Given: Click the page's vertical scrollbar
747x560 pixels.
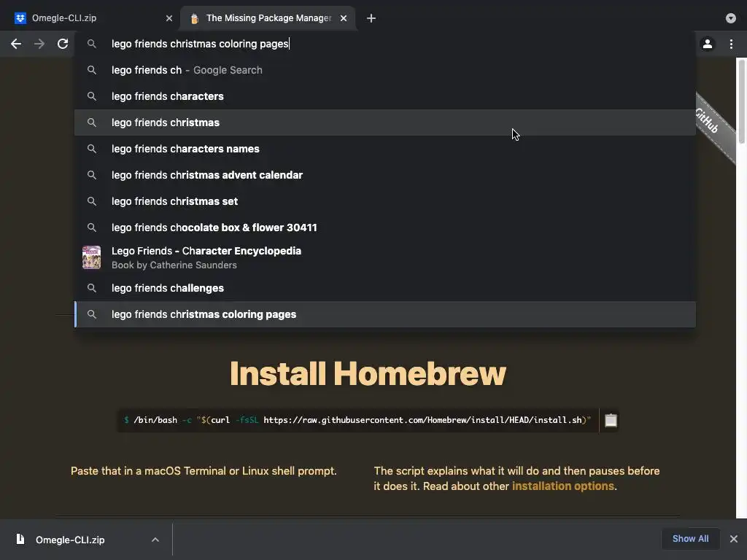Looking at the screenshot, I should pyautogui.click(x=741, y=102).
